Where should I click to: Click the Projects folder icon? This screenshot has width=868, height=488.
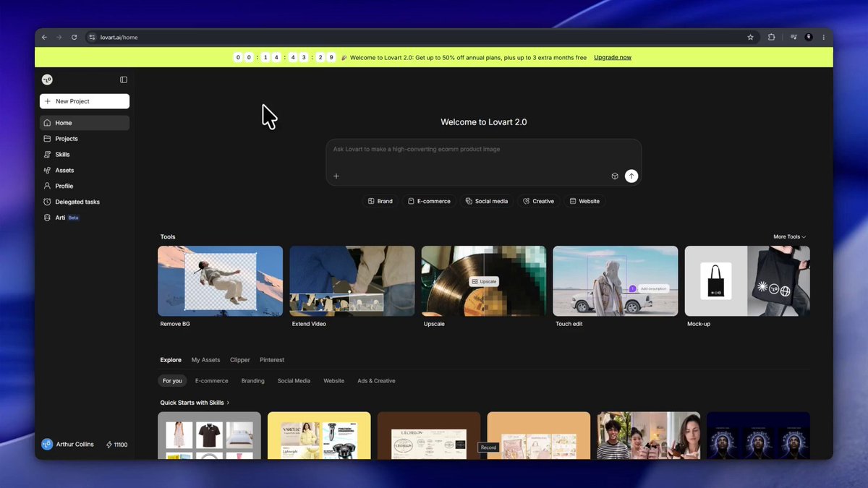coord(47,139)
